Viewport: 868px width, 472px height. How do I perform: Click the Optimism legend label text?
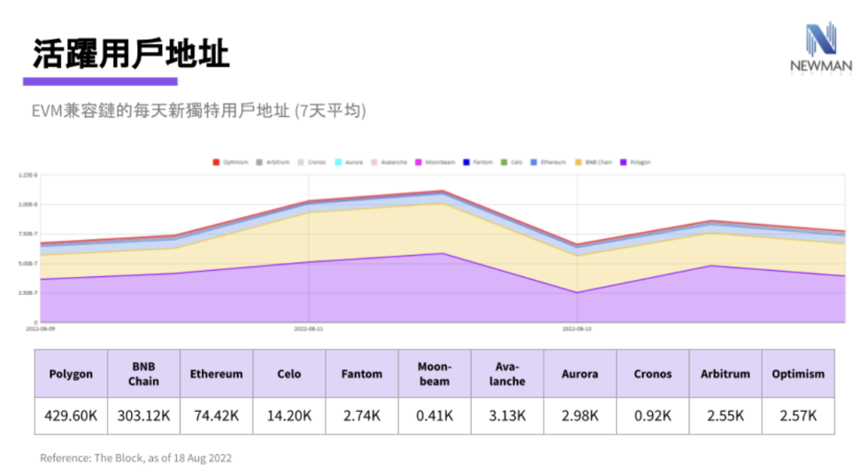pyautogui.click(x=235, y=162)
